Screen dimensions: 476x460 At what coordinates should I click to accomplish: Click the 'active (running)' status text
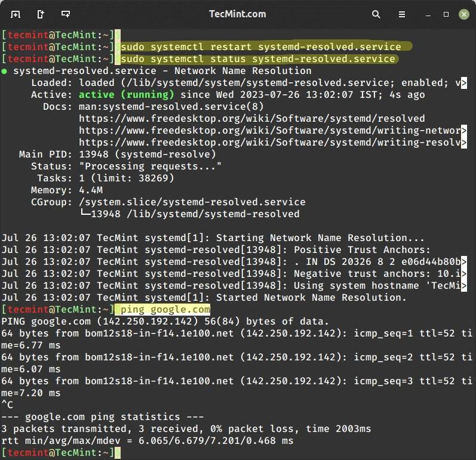pyautogui.click(x=126, y=95)
